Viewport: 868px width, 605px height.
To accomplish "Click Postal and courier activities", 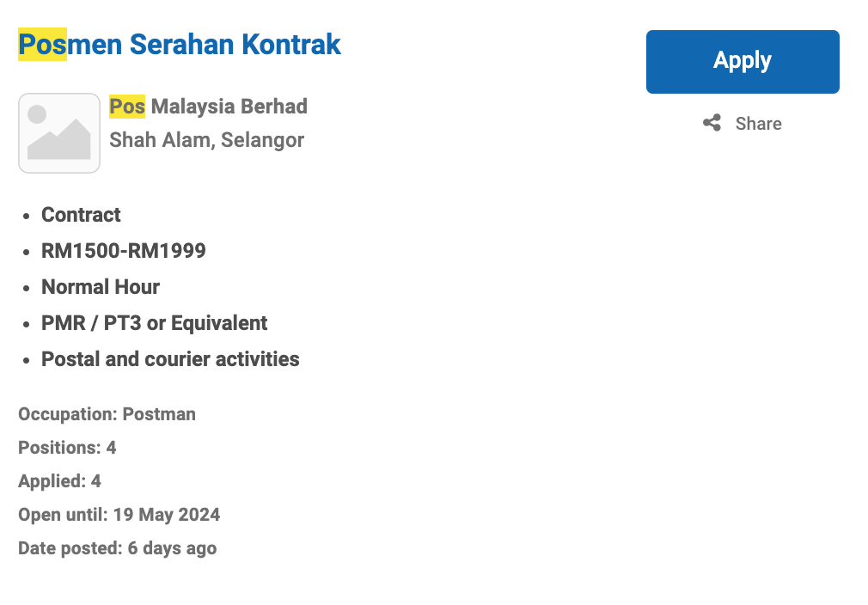I will click(x=170, y=359).
